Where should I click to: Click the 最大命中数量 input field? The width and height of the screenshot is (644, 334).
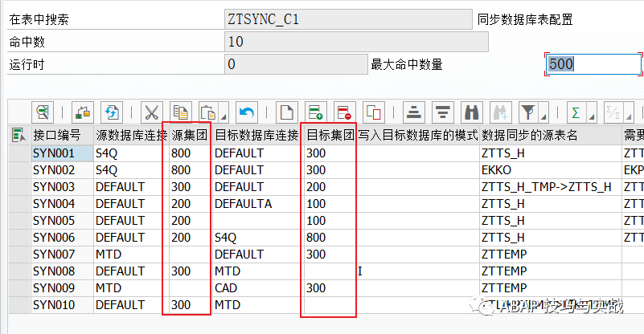(x=593, y=64)
